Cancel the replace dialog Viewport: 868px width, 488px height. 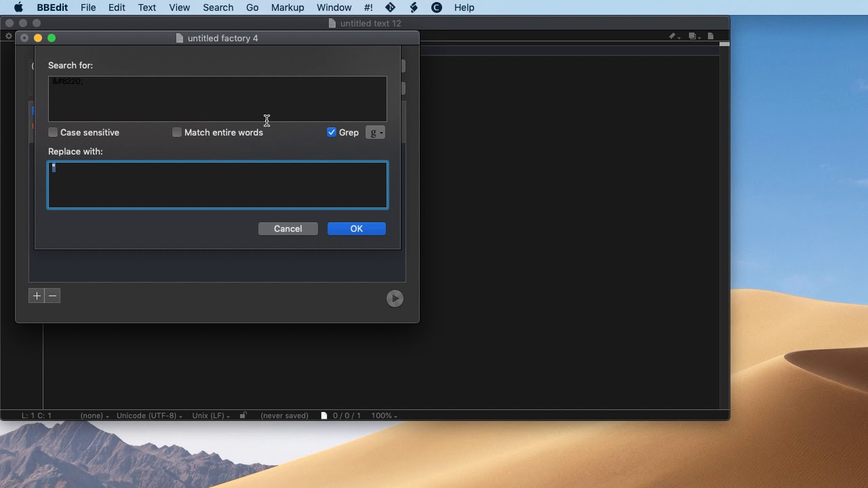click(288, 228)
